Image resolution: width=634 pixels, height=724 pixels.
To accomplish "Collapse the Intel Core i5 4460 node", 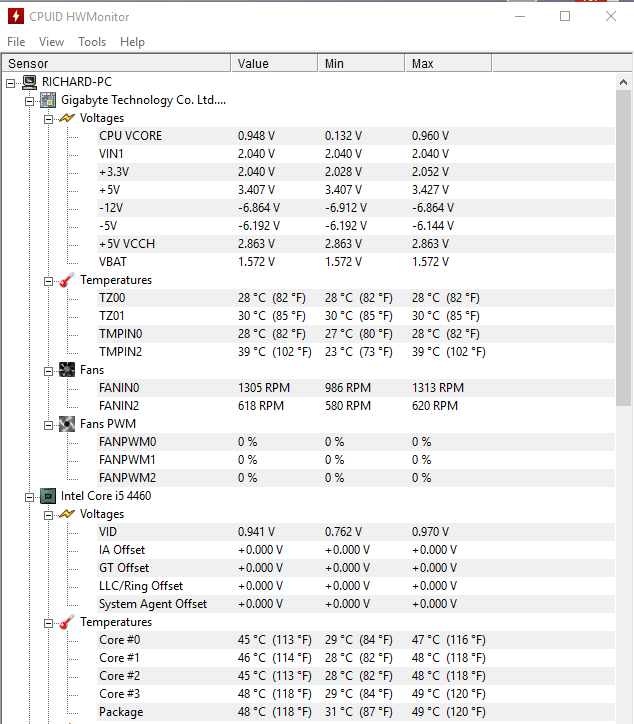I will tap(29, 496).
